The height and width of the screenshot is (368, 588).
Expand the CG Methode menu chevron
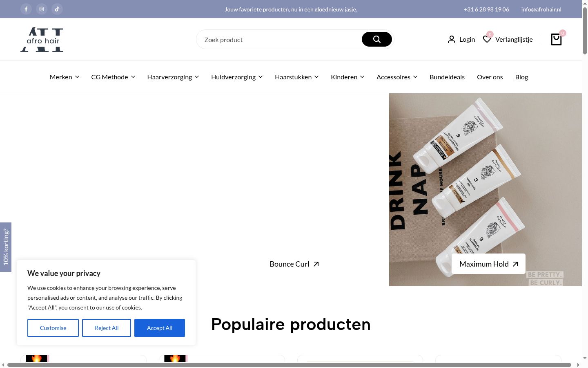click(x=133, y=77)
